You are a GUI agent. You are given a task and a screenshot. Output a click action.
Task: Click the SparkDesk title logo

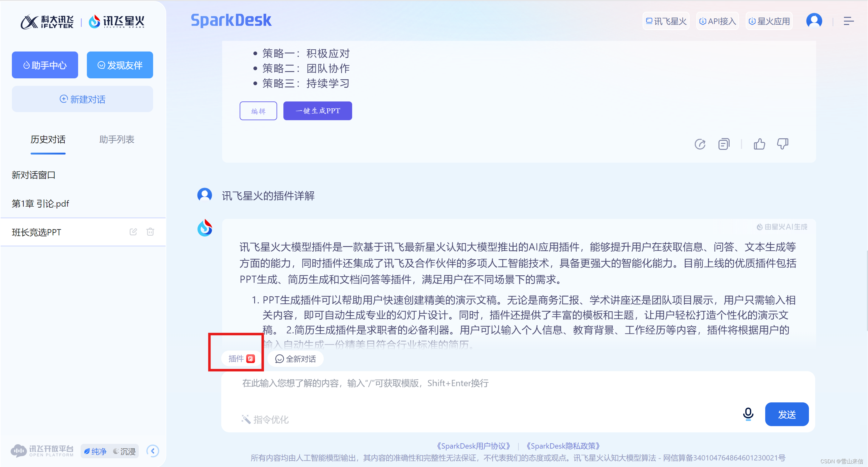[231, 20]
